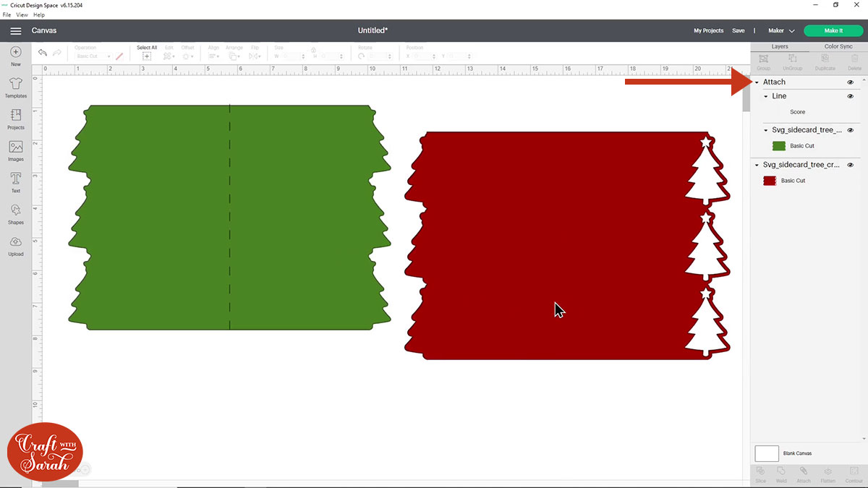Click the green Basic Cut color swatch

point(778,145)
